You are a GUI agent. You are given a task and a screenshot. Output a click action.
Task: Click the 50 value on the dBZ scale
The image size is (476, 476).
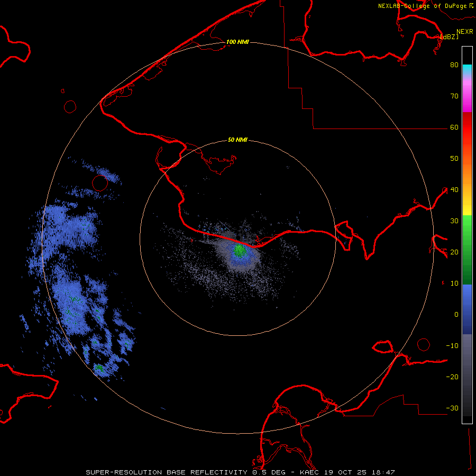pos(454,159)
